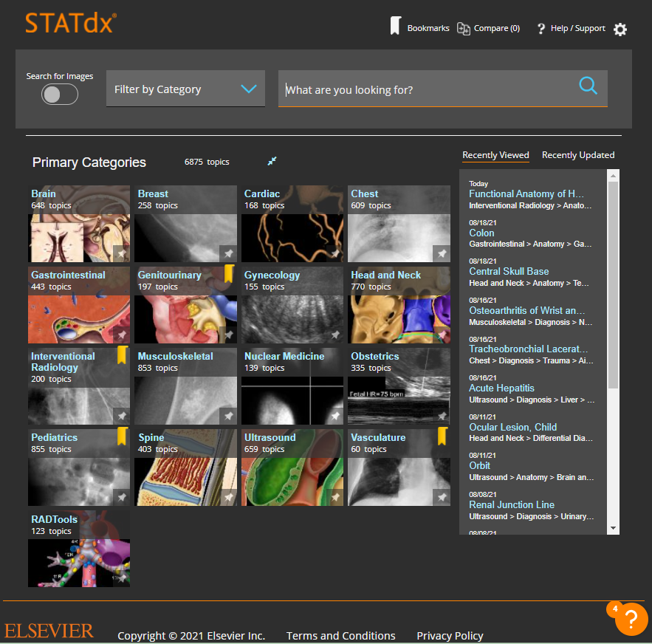Viewport: 652px width, 644px height.
Task: Switch to the Recently Updated tab
Action: (x=578, y=155)
